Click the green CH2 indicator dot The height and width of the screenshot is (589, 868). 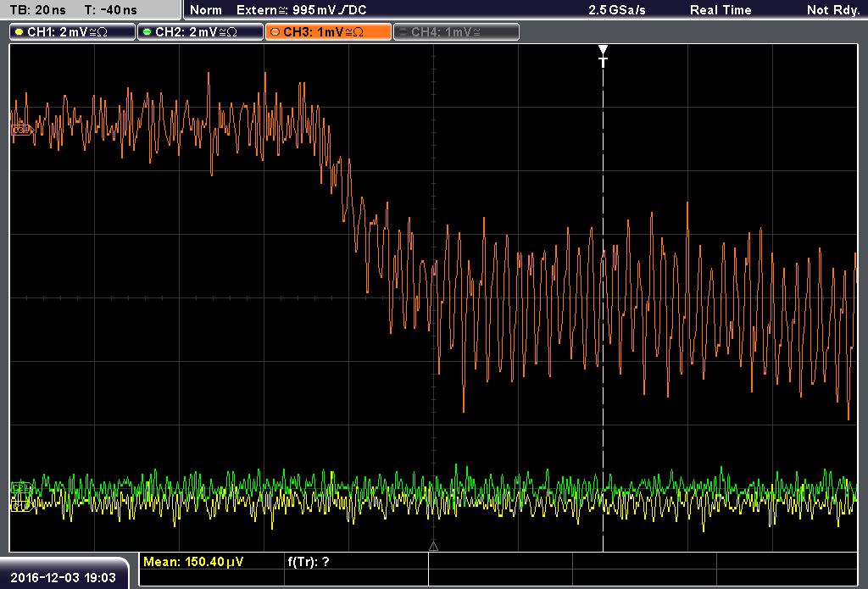(147, 32)
